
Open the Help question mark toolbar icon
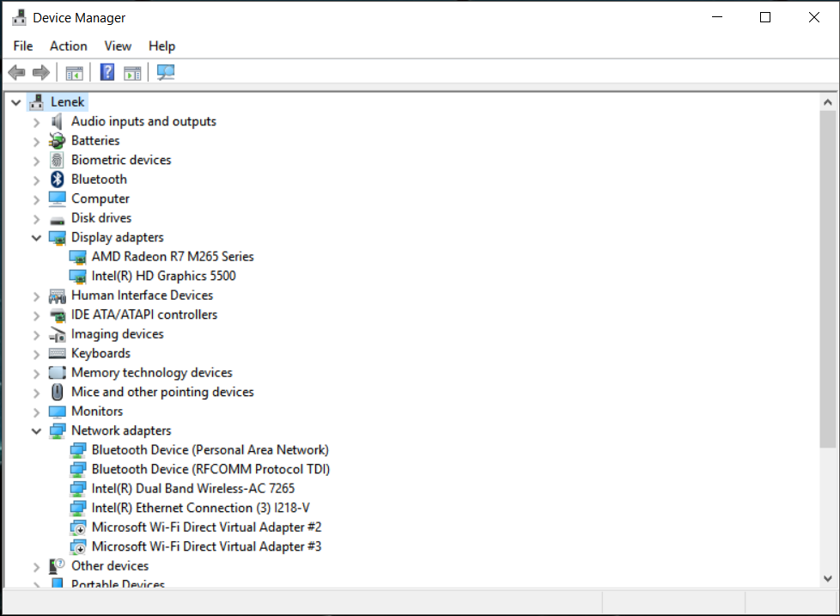coord(107,72)
